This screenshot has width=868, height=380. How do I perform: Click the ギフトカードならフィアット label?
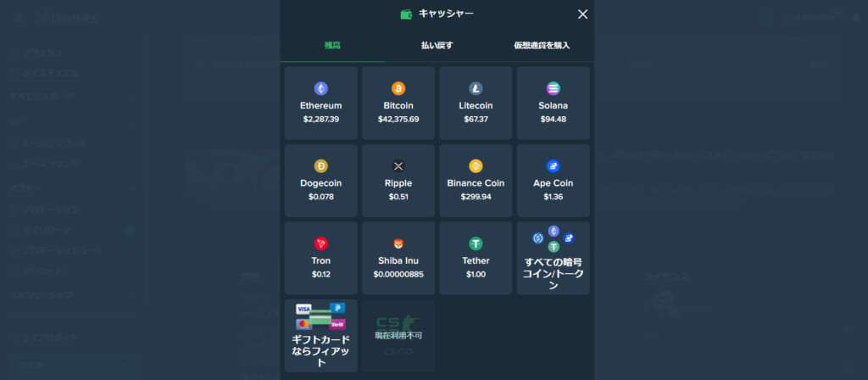pos(321,351)
